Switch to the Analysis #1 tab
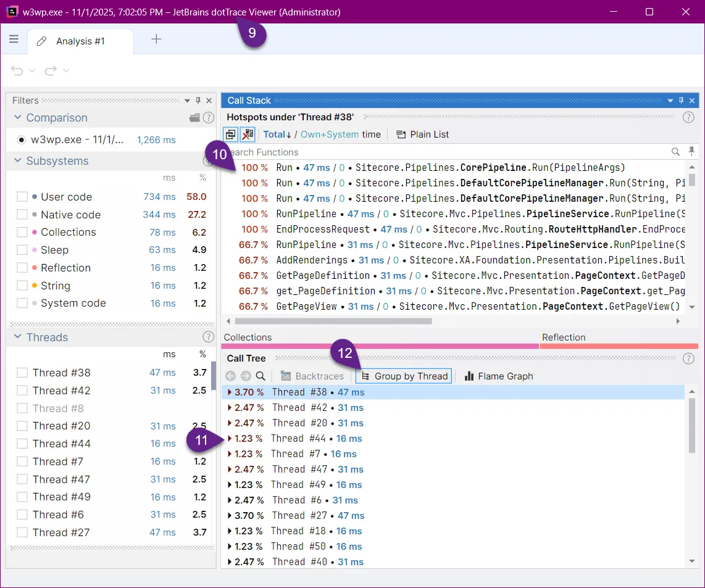Viewport: 705px width, 588px height. [x=80, y=41]
